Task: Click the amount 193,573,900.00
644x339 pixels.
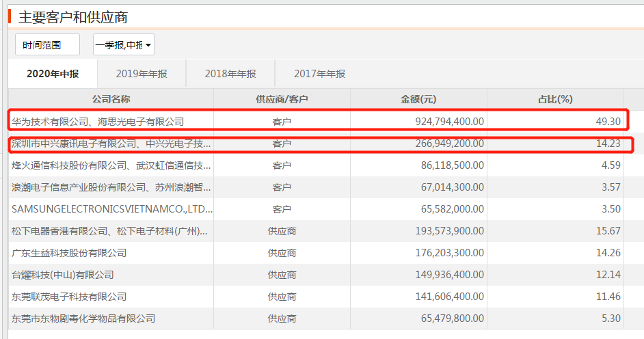Action: tap(449, 230)
